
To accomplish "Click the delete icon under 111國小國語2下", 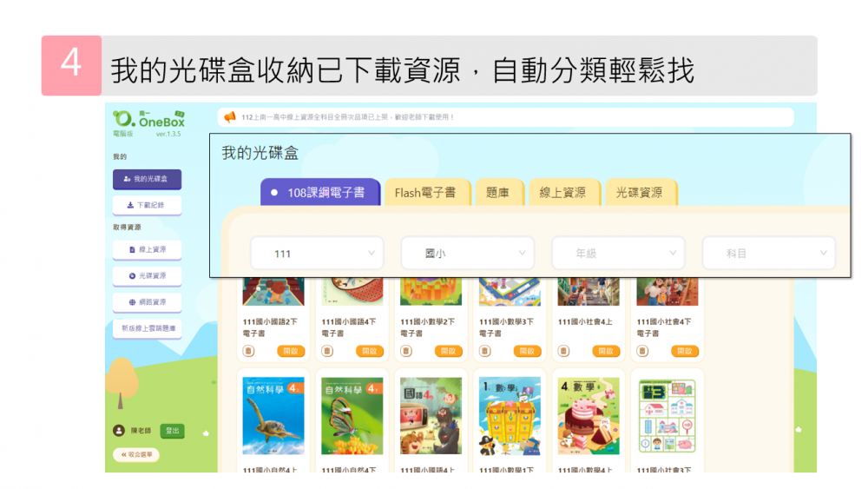I will point(248,351).
